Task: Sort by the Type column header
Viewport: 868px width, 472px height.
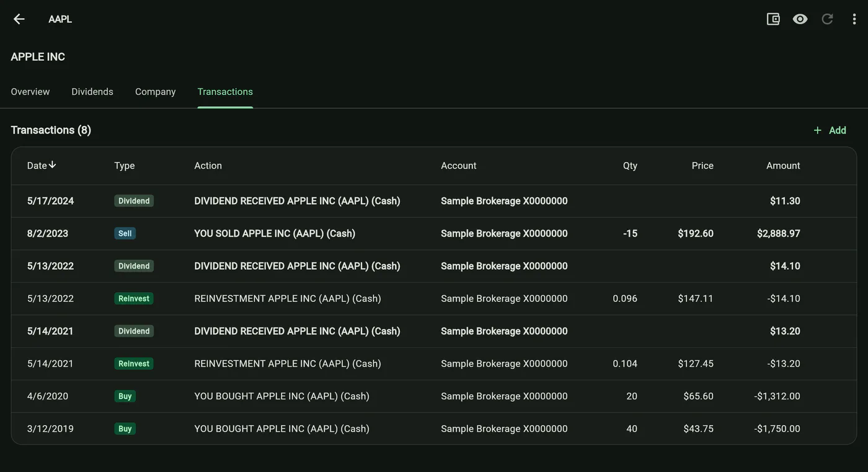Action: coord(125,166)
